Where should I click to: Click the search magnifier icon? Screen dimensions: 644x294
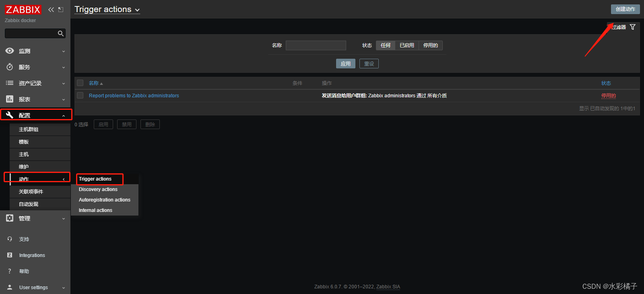tap(61, 33)
